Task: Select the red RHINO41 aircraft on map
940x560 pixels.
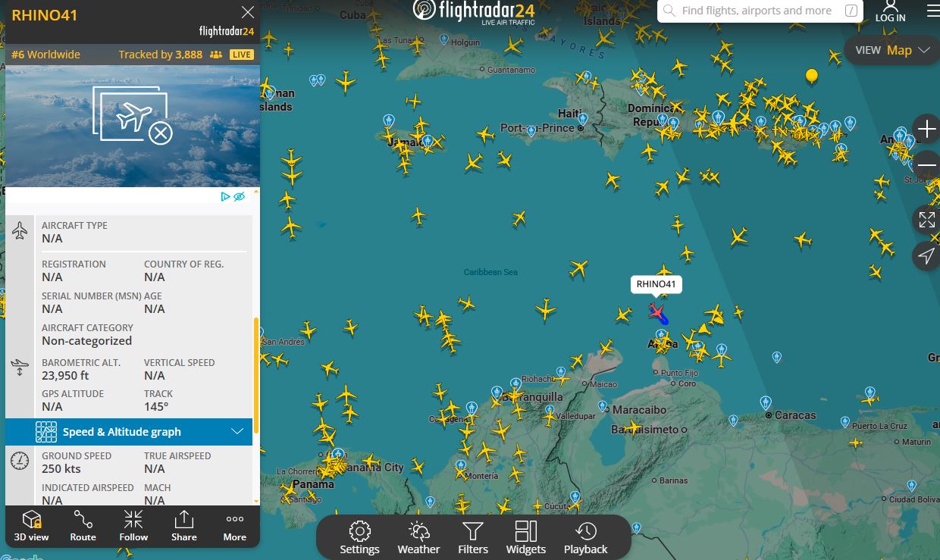Action: click(656, 311)
